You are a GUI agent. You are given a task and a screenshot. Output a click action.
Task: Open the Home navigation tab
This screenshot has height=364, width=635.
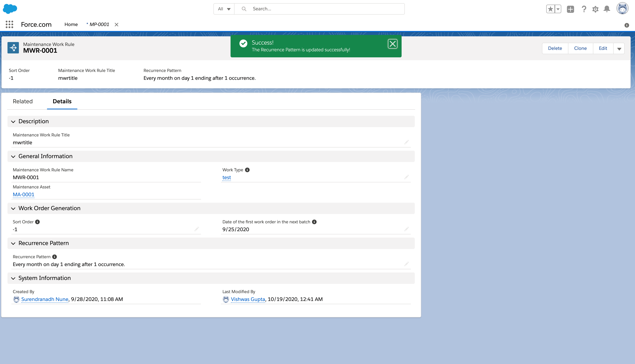click(x=71, y=24)
